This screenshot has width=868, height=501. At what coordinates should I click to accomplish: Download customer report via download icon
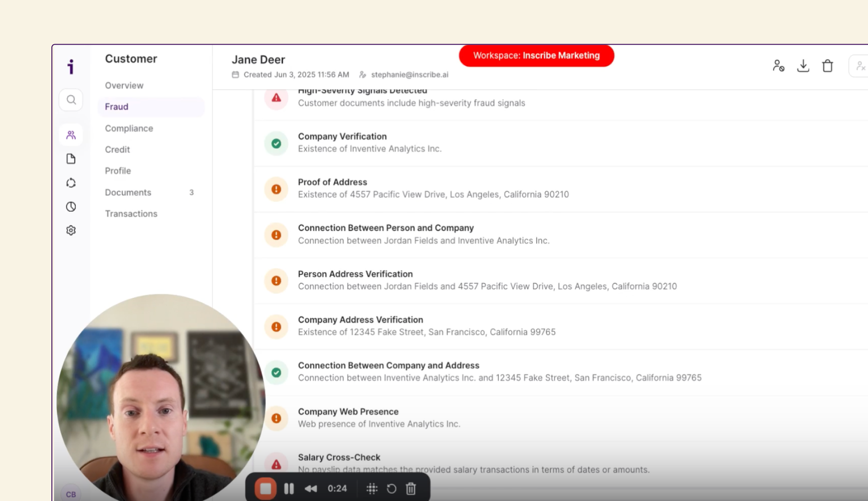[x=803, y=66]
